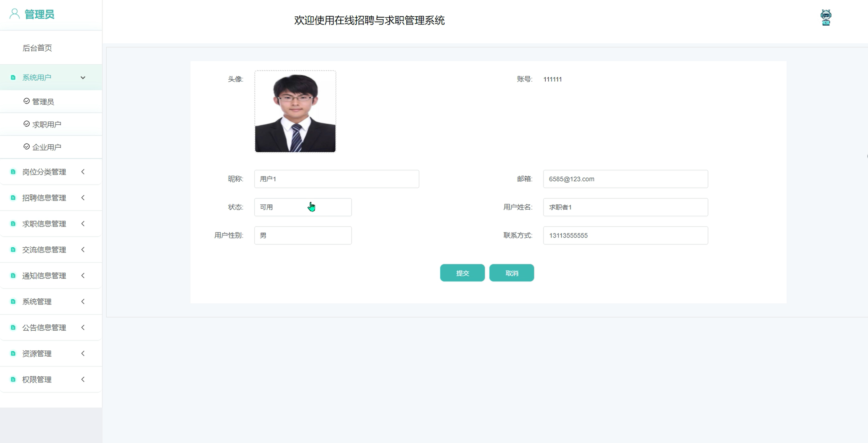Go to 后台首页 in sidebar
868x443 pixels.
coord(37,48)
